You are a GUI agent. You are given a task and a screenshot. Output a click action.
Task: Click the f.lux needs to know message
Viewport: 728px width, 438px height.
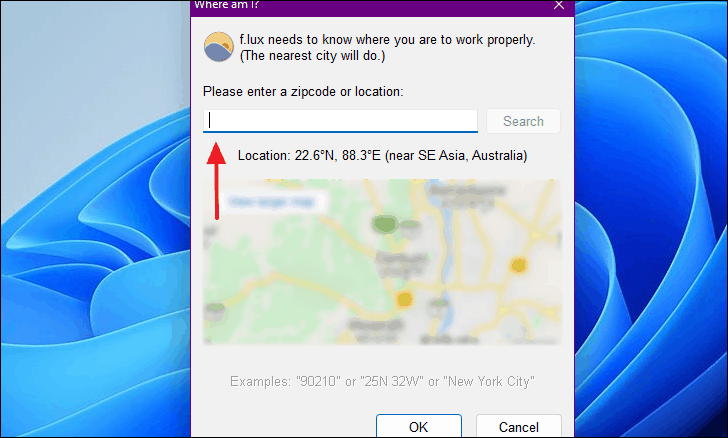pyautogui.click(x=387, y=47)
